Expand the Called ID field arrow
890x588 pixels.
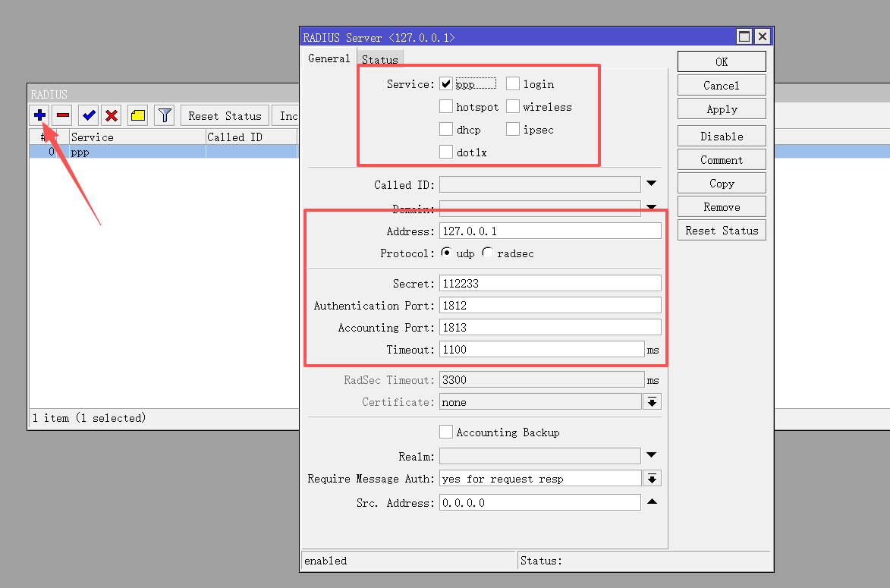[x=651, y=184]
